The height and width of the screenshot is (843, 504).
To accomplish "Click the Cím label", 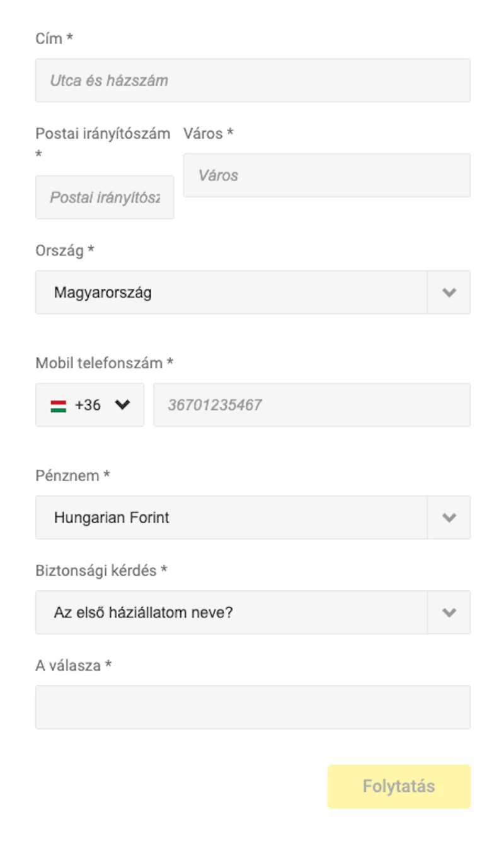I will coord(49,38).
